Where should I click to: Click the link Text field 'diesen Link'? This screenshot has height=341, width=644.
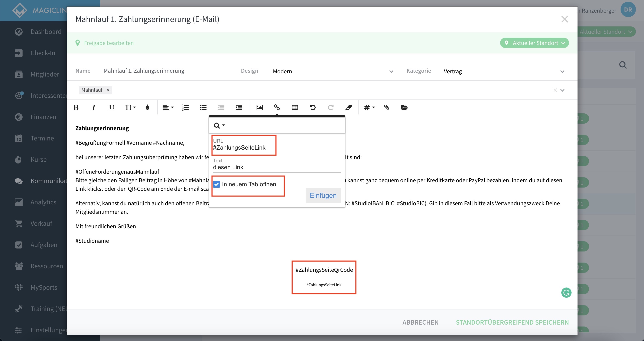[x=277, y=167]
